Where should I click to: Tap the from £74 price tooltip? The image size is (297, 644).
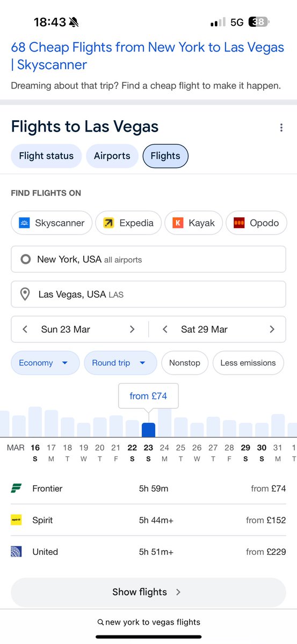[148, 396]
